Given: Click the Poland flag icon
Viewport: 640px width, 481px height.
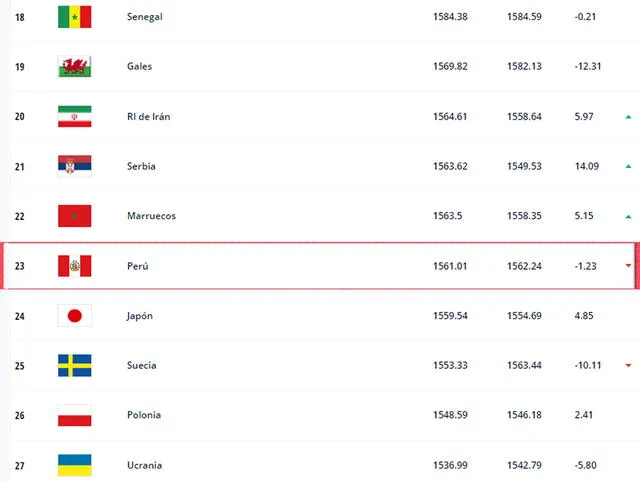Looking at the screenshot, I should pyautogui.click(x=75, y=415).
